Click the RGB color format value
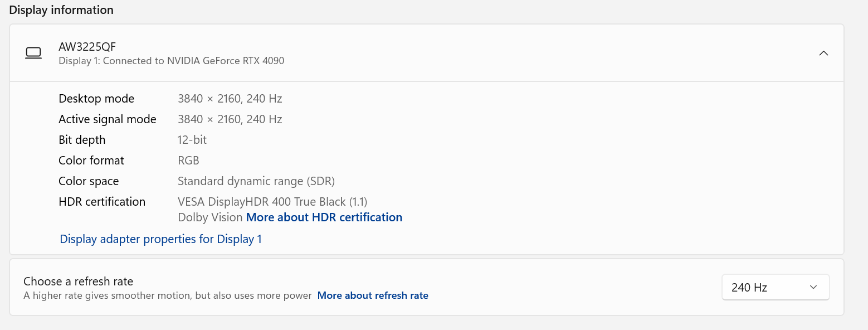This screenshot has height=330, width=868. [x=188, y=161]
